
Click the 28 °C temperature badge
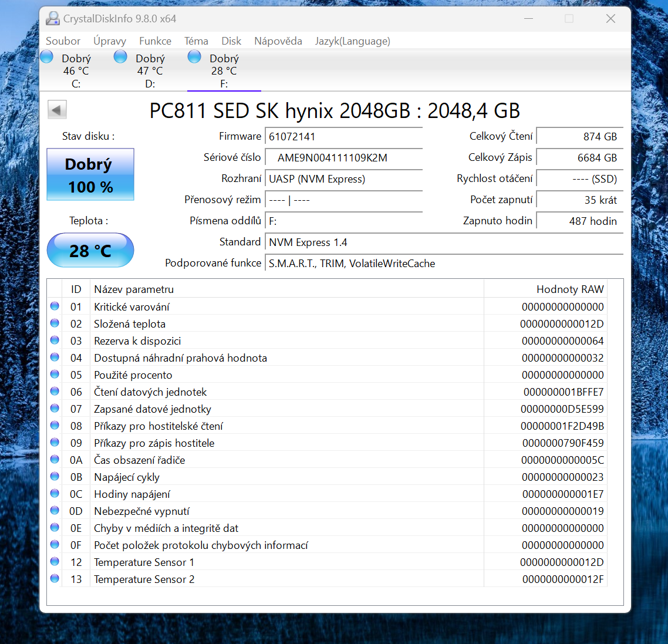pyautogui.click(x=90, y=249)
